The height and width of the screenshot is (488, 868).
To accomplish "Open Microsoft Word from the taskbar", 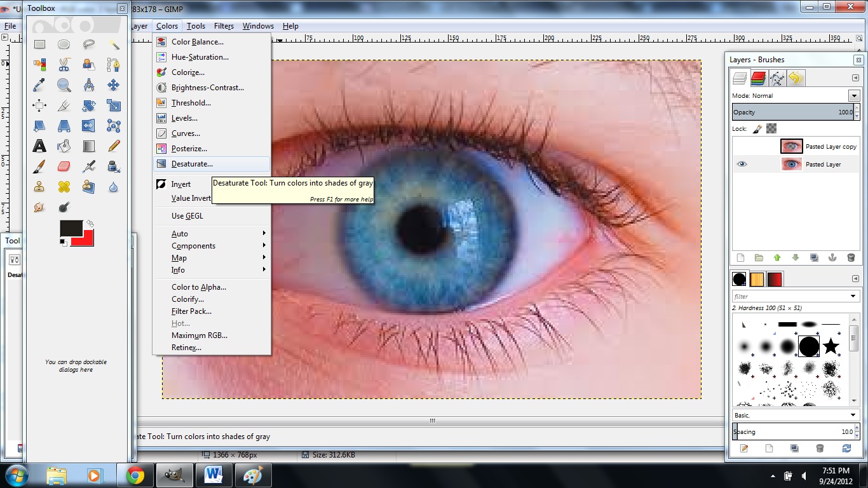I will pos(214,475).
